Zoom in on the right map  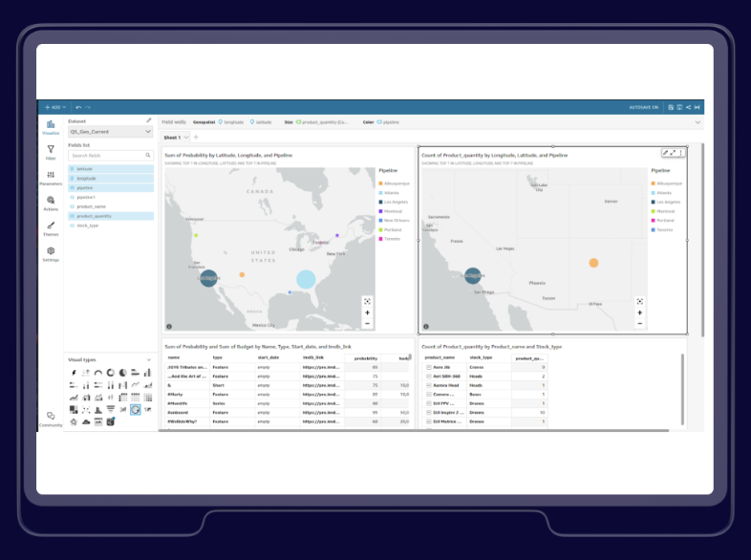[640, 312]
